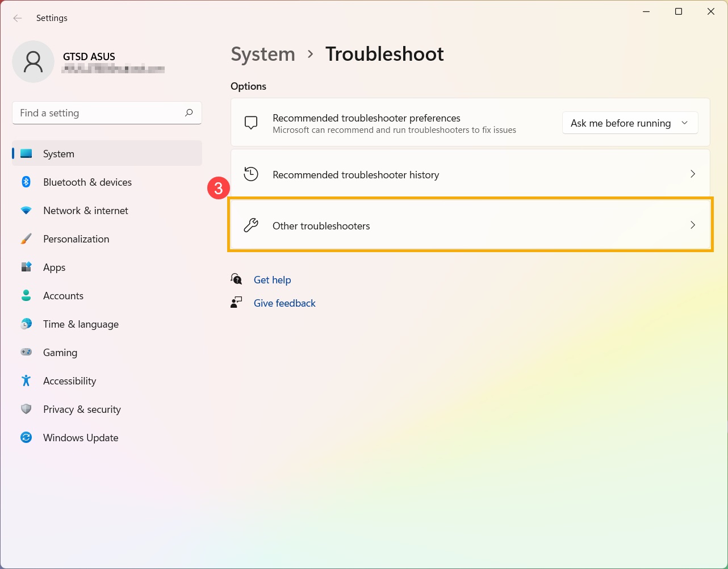Click the Time & language globe icon

pos(26,324)
